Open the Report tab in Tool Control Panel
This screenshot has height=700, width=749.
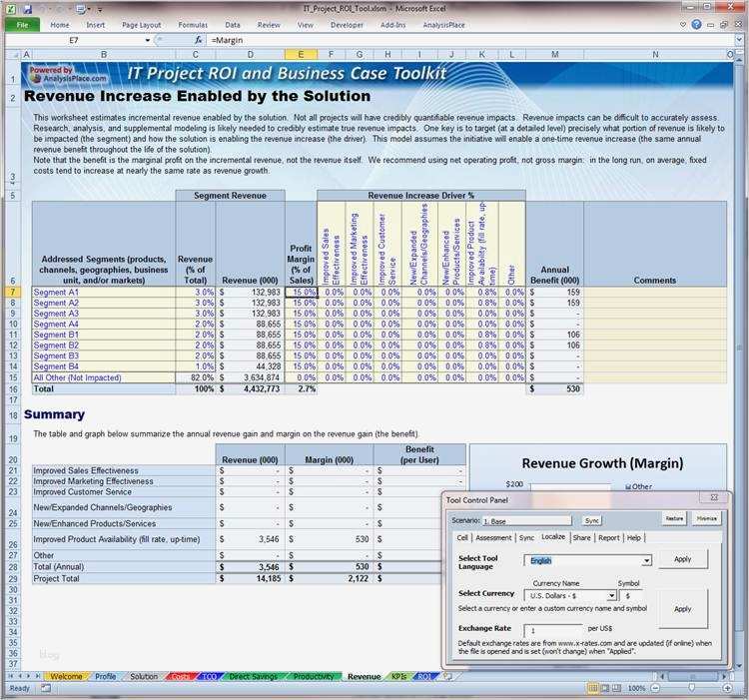pyautogui.click(x=608, y=537)
